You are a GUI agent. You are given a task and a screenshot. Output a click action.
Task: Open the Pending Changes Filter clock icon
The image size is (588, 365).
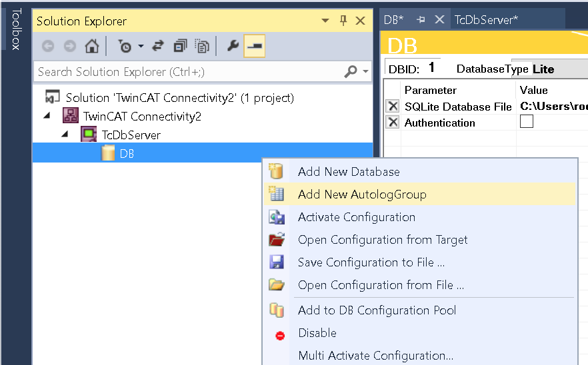click(x=125, y=46)
